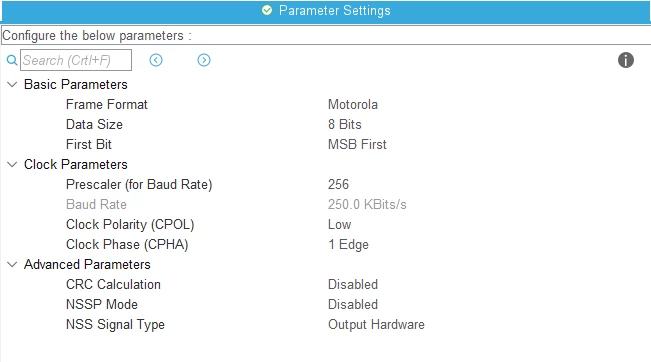Image resolution: width=651 pixels, height=362 pixels.
Task: Click the green checkmark in Parameter Settings tab
Action: 267,10
